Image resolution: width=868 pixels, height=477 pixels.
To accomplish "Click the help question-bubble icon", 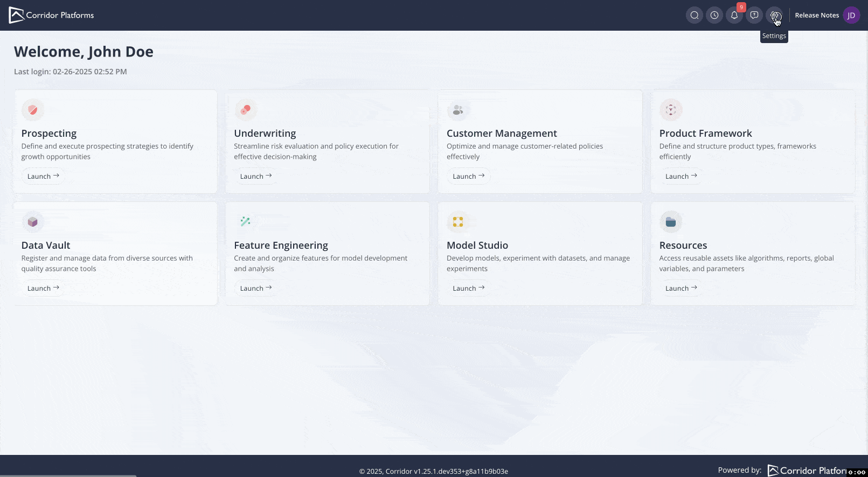I will (x=754, y=15).
